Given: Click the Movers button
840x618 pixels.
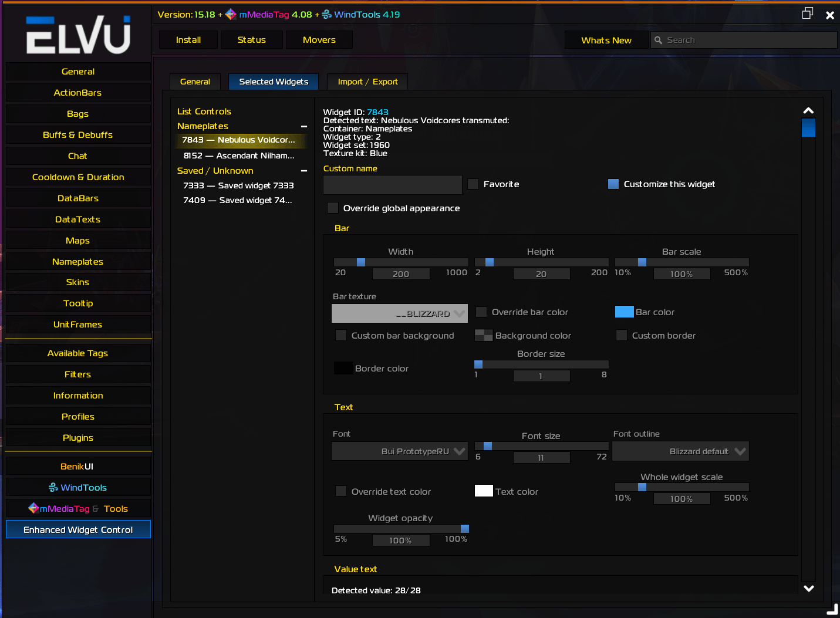Looking at the screenshot, I should 319,40.
